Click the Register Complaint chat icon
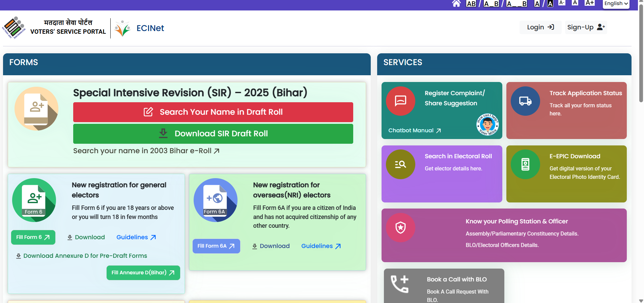 pyautogui.click(x=400, y=101)
